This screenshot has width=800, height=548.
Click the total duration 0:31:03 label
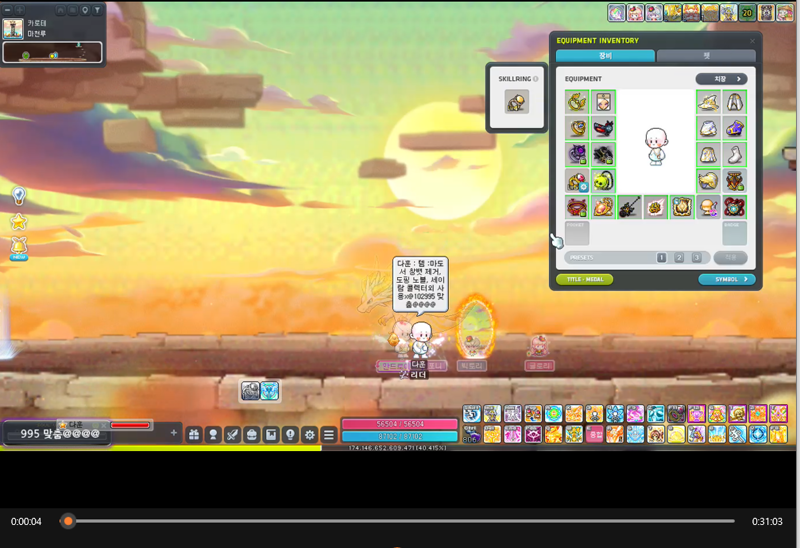(x=767, y=521)
